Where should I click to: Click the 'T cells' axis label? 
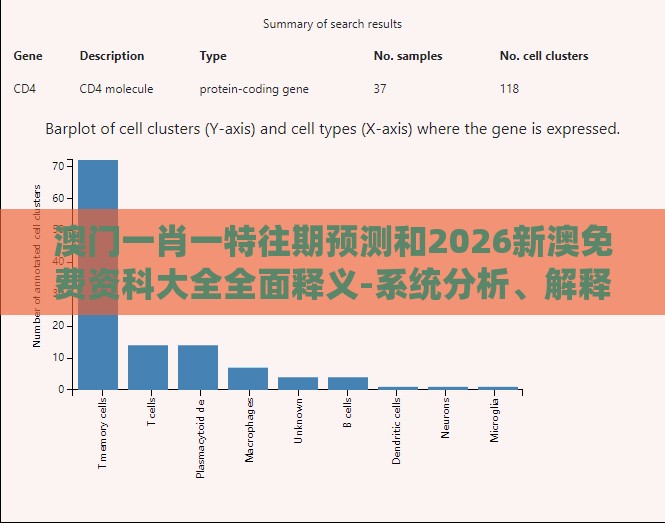coord(151,412)
